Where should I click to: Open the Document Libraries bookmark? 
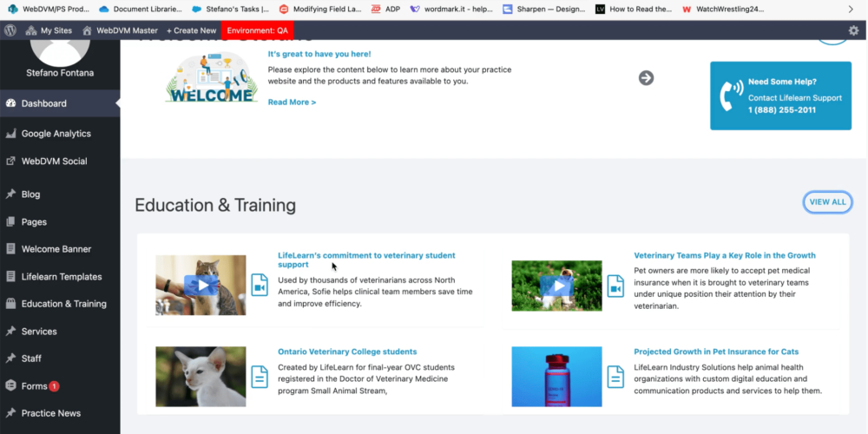click(140, 9)
